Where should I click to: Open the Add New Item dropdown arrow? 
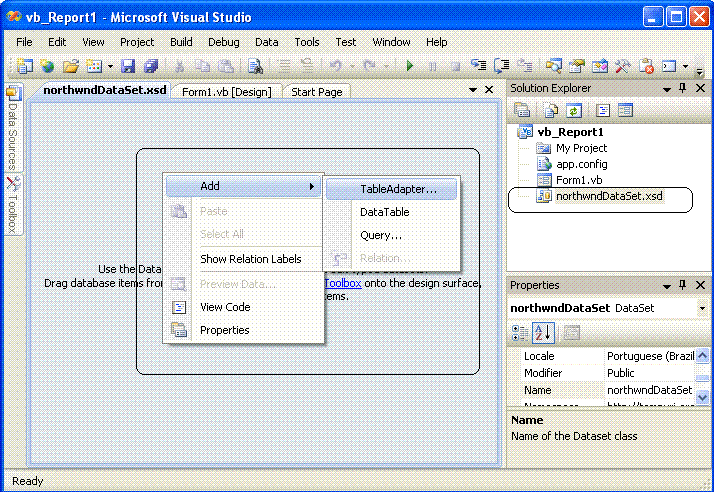click(110, 67)
